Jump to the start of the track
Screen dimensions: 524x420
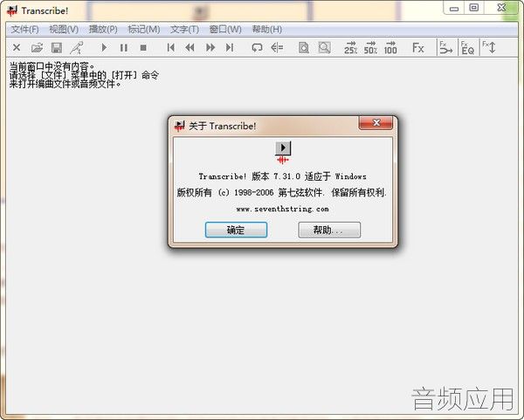click(x=171, y=48)
